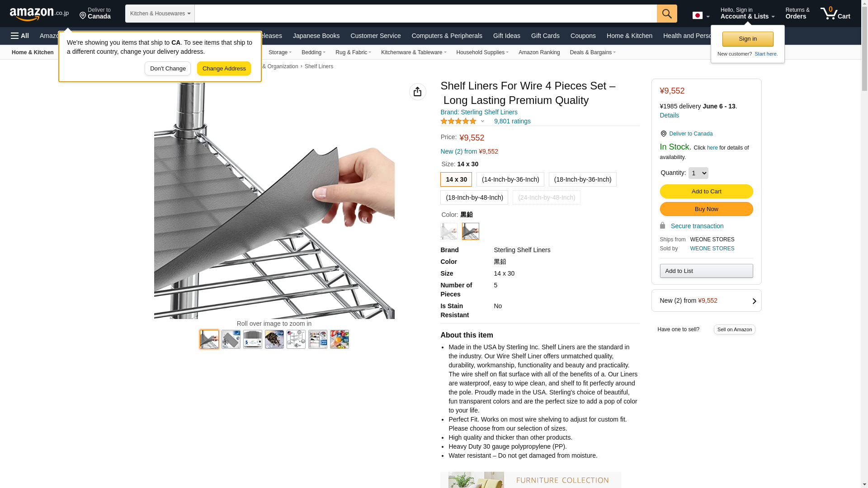Open the Coupons nav item
Viewport: 868px width, 488px height.
583,36
